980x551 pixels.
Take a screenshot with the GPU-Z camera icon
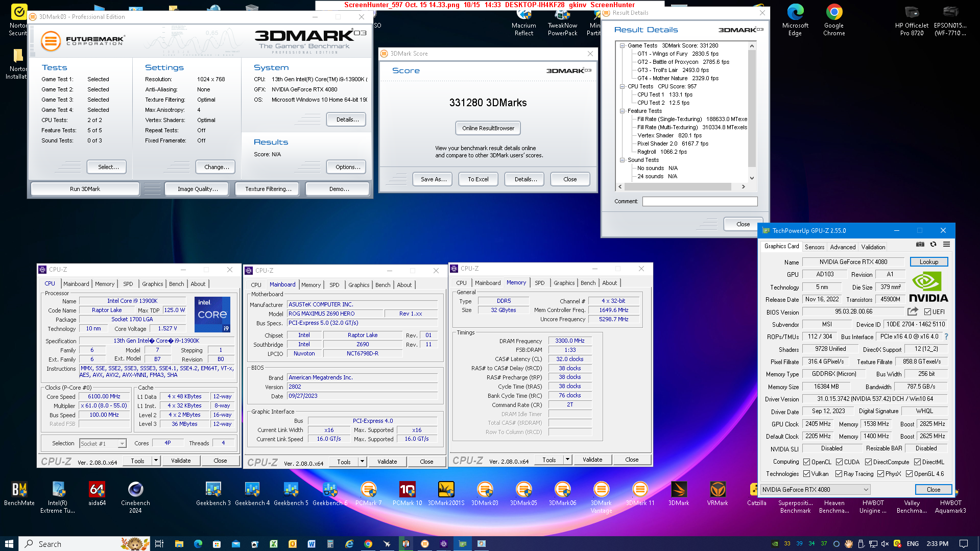(920, 245)
